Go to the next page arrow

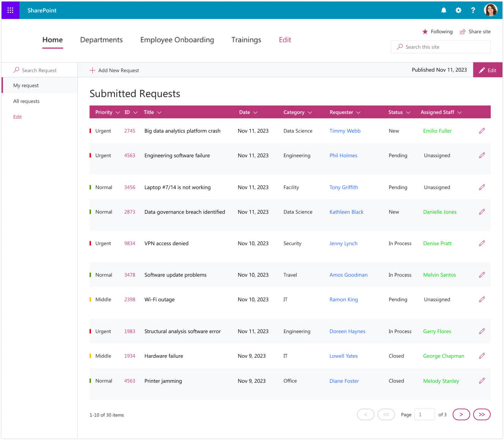click(461, 415)
